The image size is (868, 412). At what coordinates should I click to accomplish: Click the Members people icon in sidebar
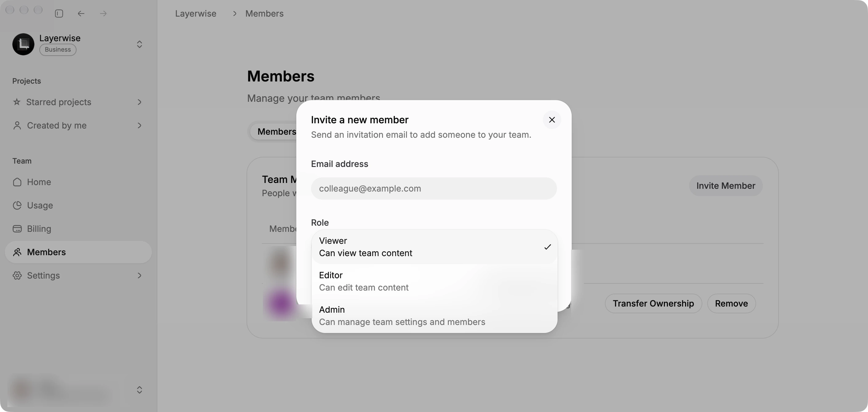tap(17, 252)
